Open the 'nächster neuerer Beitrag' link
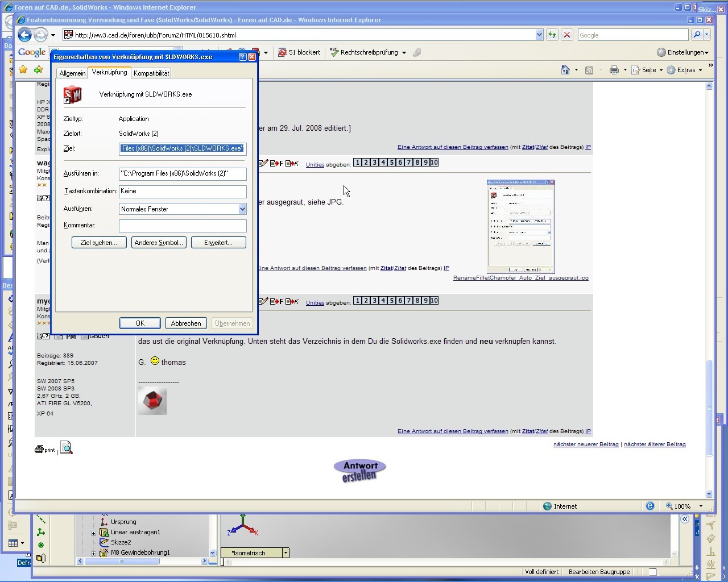 click(x=586, y=444)
